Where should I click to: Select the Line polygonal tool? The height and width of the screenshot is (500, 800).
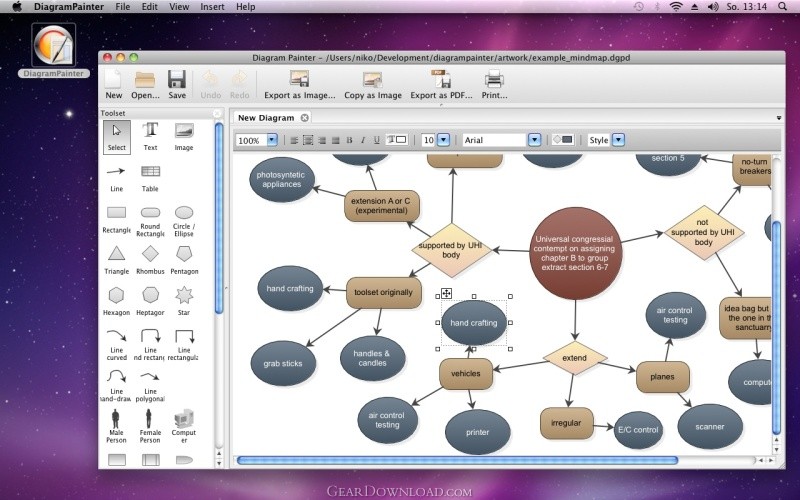[x=150, y=386]
